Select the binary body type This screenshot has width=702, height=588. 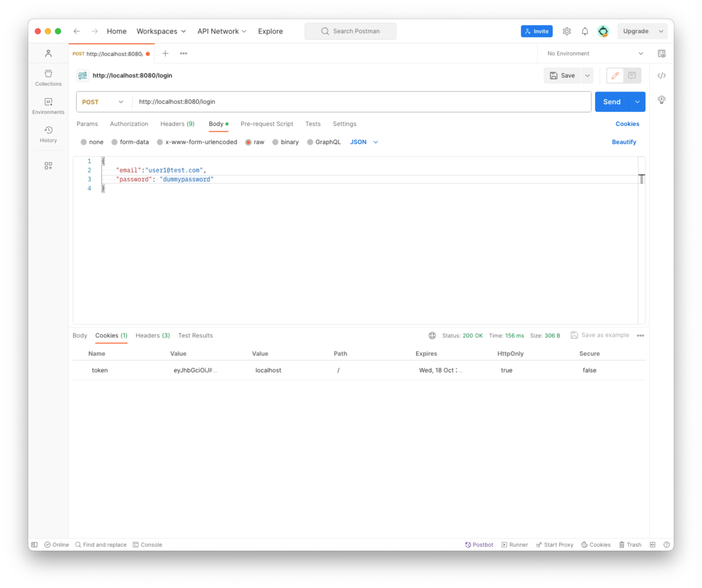[285, 142]
